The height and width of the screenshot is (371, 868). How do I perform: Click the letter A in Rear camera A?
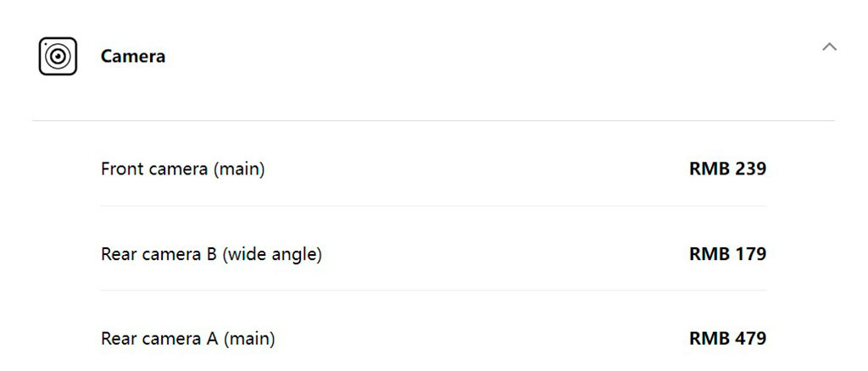pyautogui.click(x=212, y=339)
